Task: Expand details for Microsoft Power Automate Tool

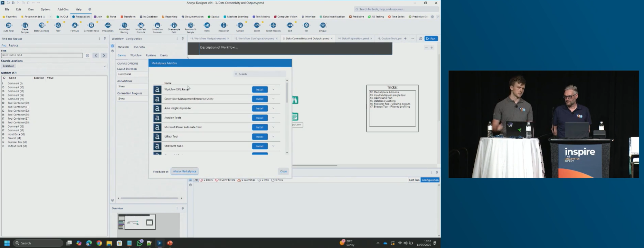Action: 273,127
